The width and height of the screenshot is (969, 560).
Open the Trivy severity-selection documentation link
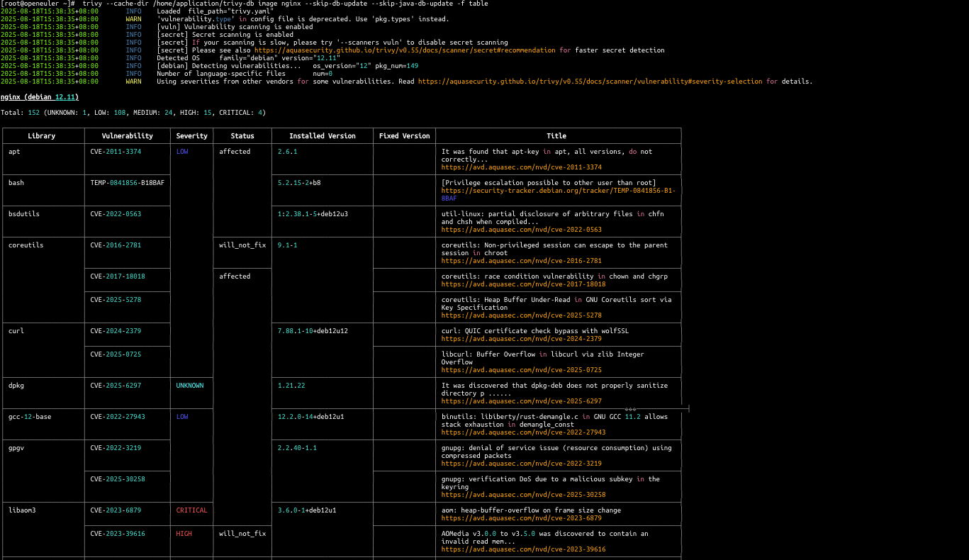tap(590, 82)
